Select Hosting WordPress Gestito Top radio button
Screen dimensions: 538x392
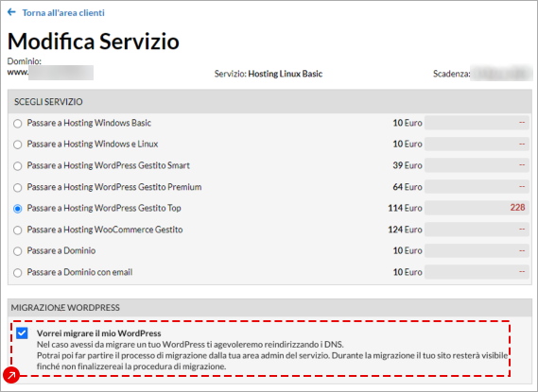point(18,209)
